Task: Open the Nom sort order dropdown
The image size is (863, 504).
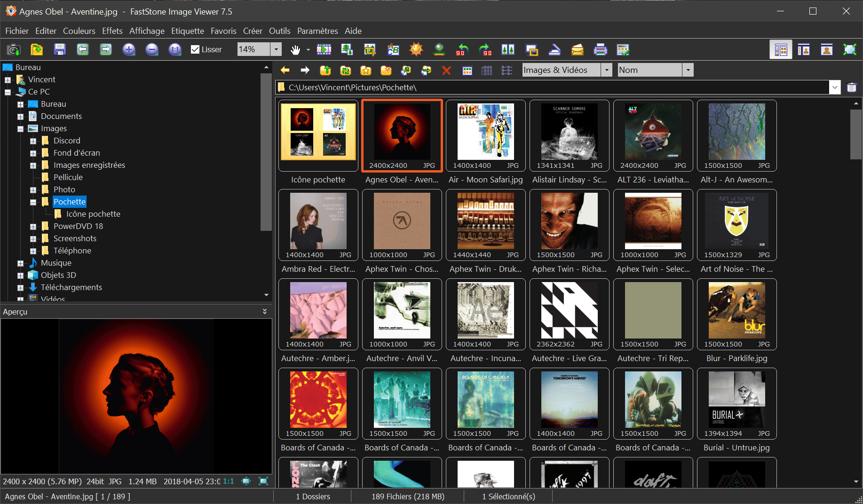Action: point(688,70)
